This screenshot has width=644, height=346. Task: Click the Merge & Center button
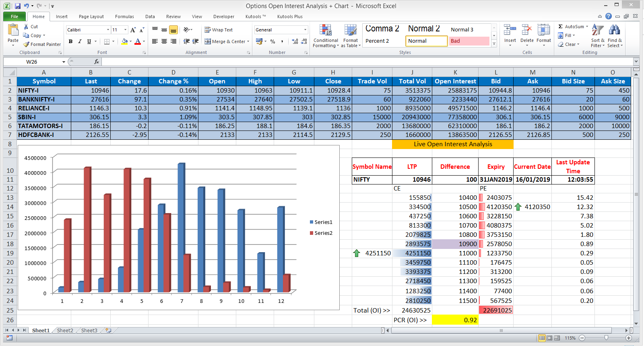click(227, 41)
